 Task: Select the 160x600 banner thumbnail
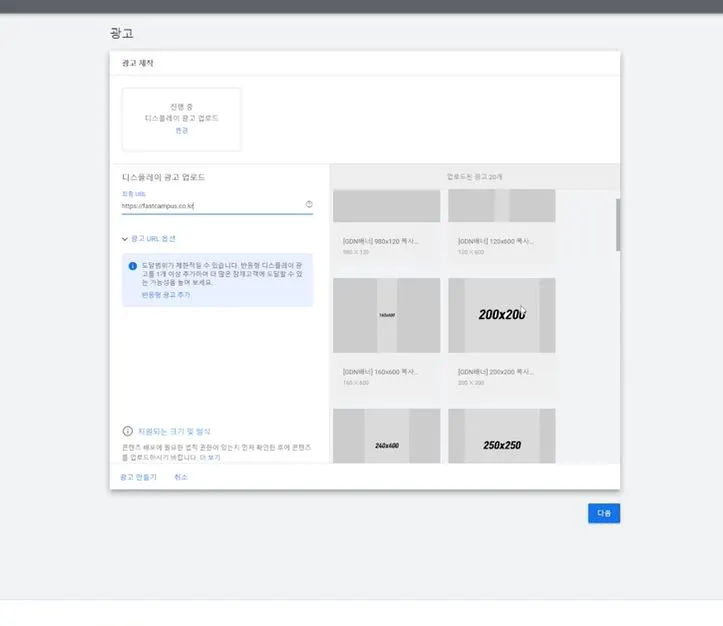[x=386, y=315]
